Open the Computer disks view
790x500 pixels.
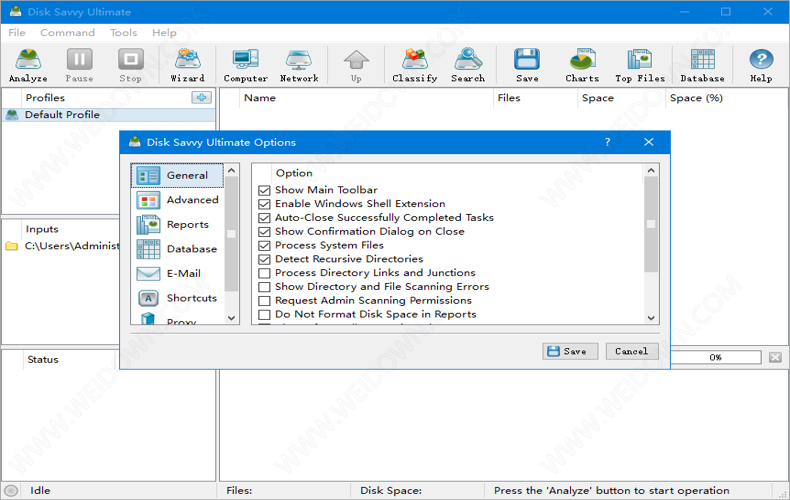pyautogui.click(x=245, y=65)
